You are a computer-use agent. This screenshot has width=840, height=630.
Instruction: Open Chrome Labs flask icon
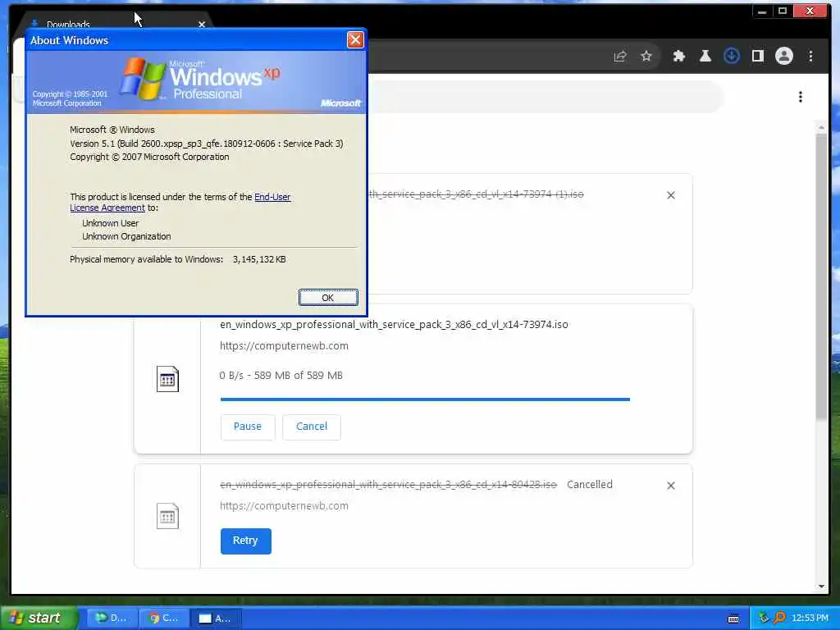click(705, 57)
